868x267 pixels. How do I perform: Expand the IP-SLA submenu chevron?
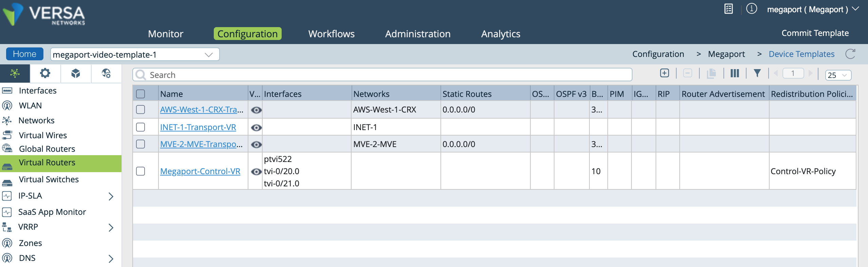(111, 196)
